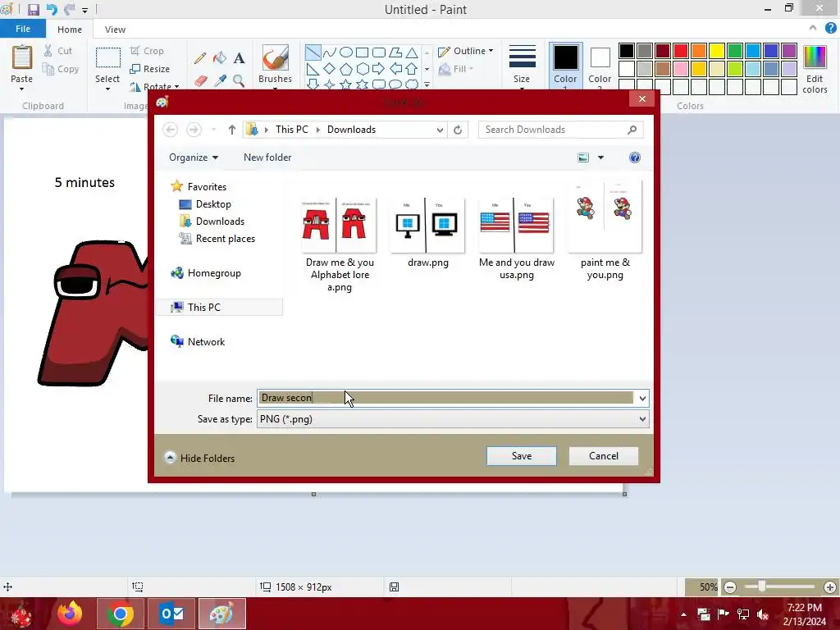Select Desktop in the Favorites tree
This screenshot has height=630, width=840.
point(213,204)
